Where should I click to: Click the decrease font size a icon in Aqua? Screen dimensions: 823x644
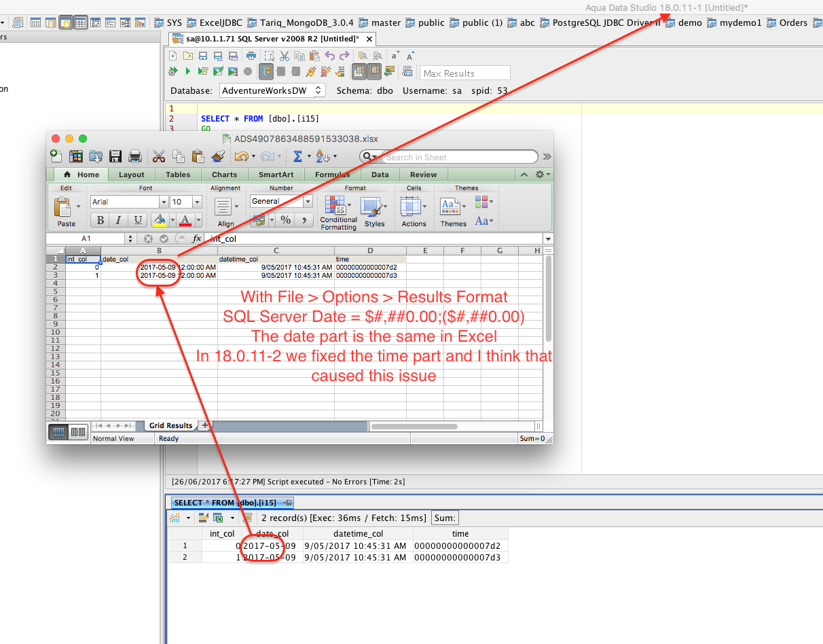pyautogui.click(x=395, y=56)
